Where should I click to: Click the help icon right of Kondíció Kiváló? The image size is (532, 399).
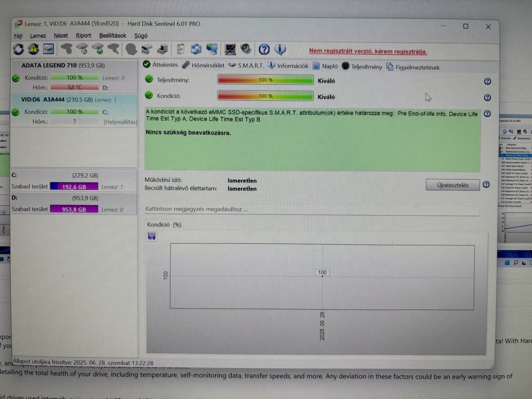pyautogui.click(x=487, y=98)
